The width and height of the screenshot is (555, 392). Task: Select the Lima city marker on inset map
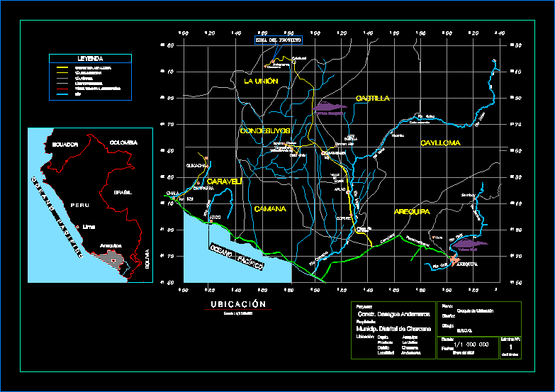[x=78, y=227]
